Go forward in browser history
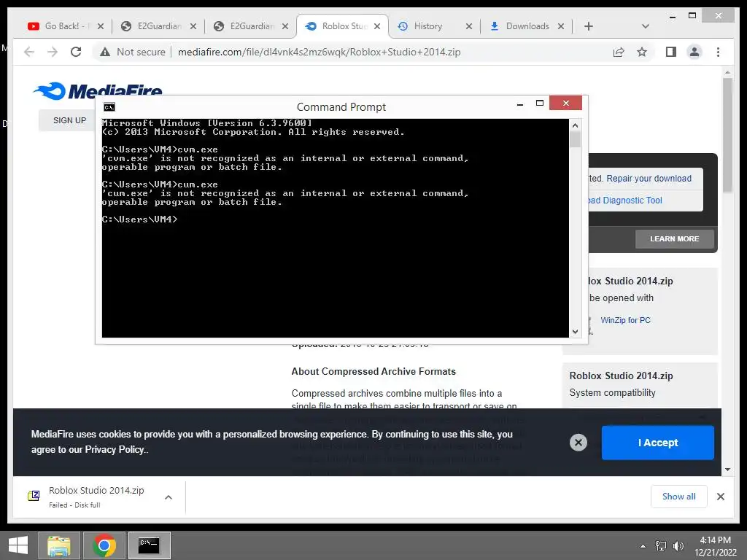 tap(53, 52)
